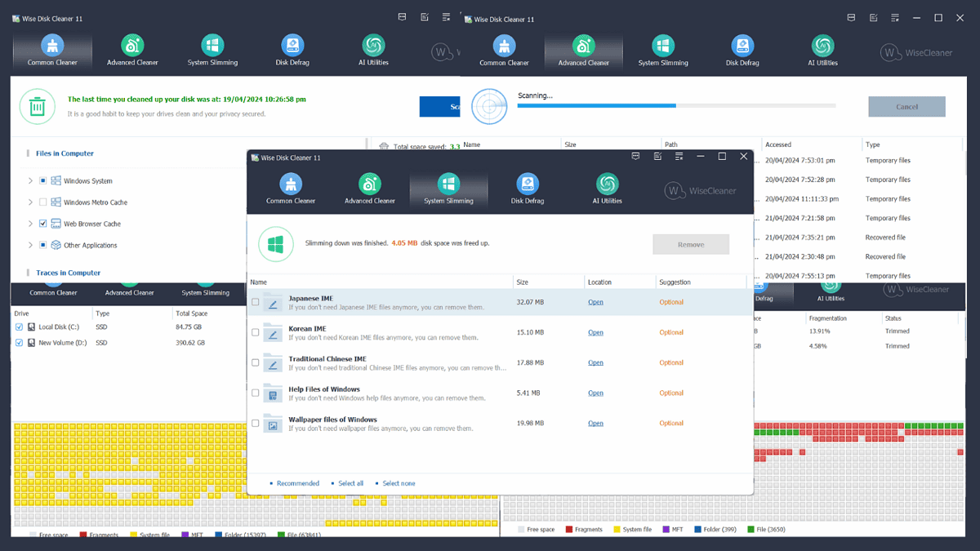Uncheck the Web Browser Cache checkbox

click(x=42, y=224)
